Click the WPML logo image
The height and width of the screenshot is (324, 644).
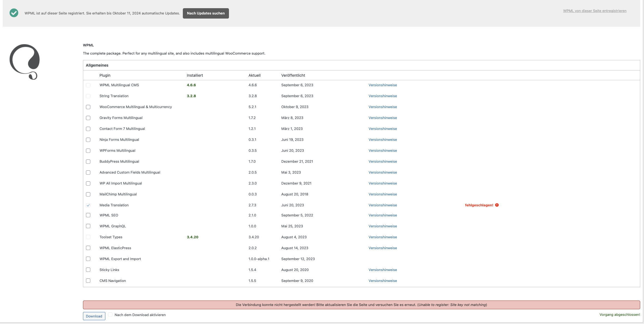pyautogui.click(x=25, y=62)
